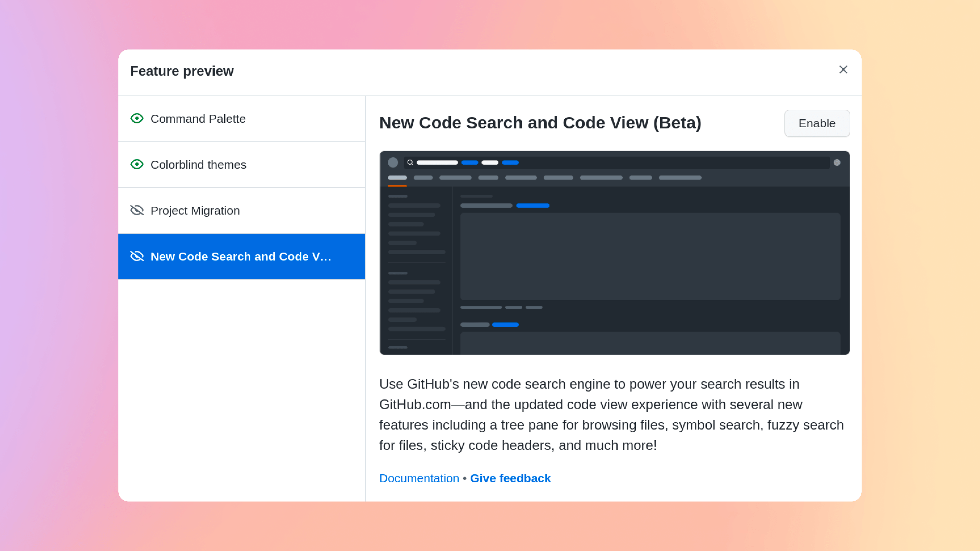Select the Colorblind themes feature

[x=198, y=165]
